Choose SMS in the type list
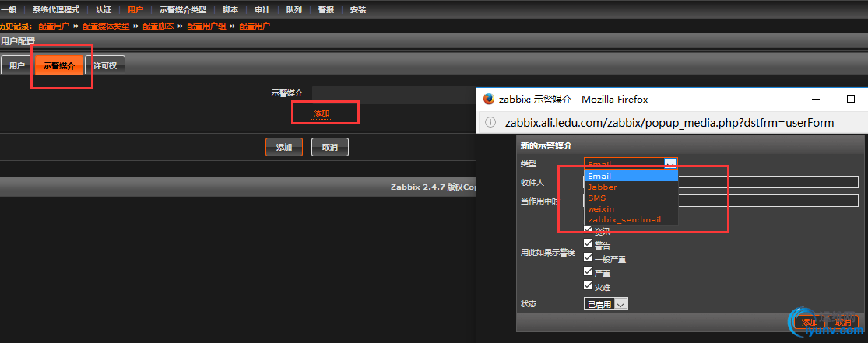The image size is (868, 343). 631,198
